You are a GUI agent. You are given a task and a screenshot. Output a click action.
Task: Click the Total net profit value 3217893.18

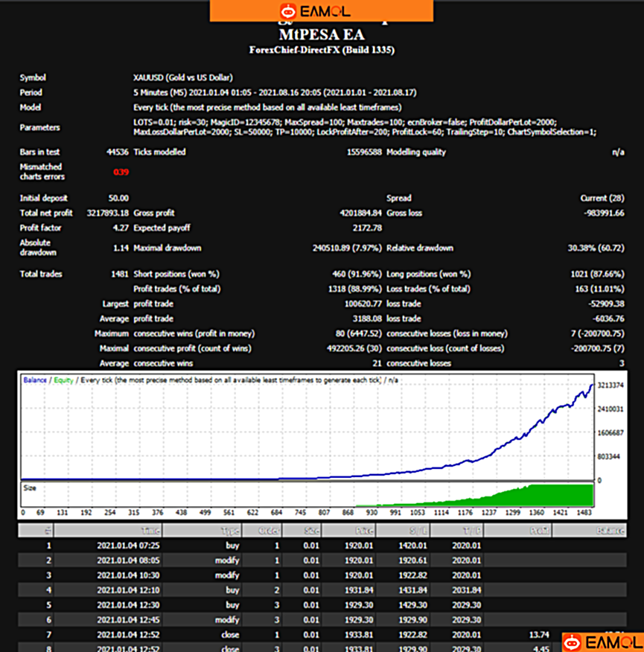point(108,213)
